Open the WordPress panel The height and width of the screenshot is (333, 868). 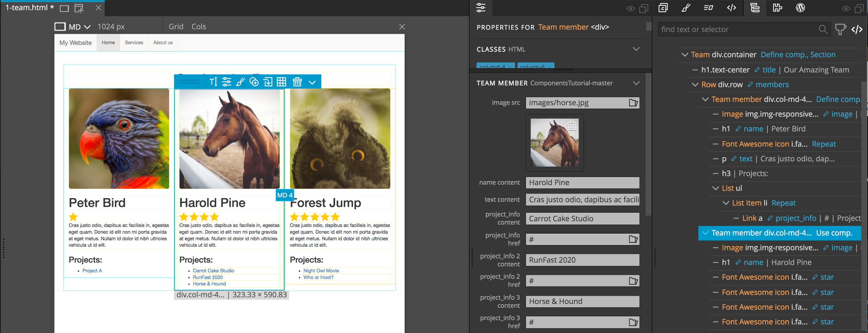click(x=800, y=8)
